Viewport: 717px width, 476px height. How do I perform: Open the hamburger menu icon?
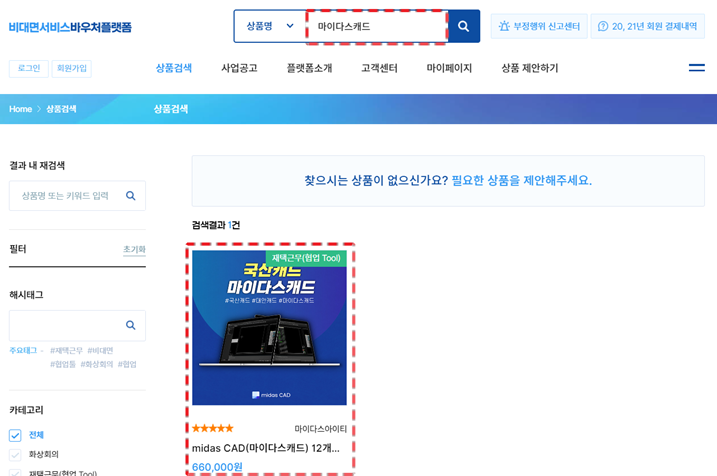[x=696, y=68]
